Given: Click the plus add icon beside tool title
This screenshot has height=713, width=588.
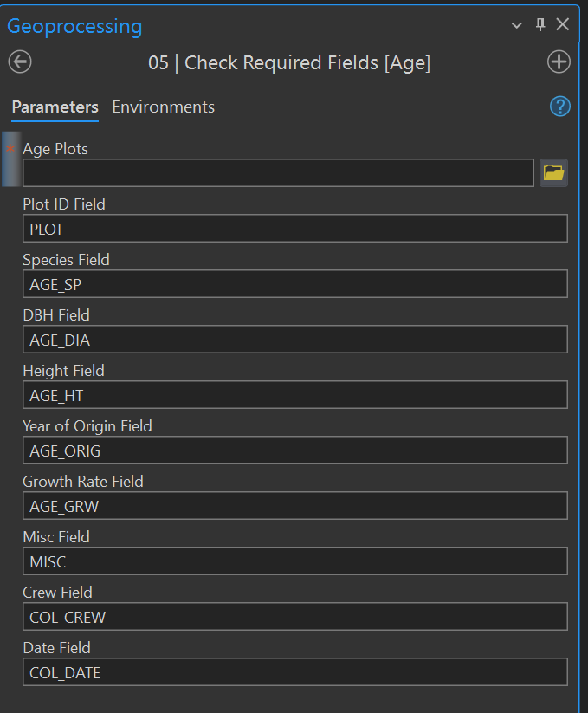Looking at the screenshot, I should (559, 62).
